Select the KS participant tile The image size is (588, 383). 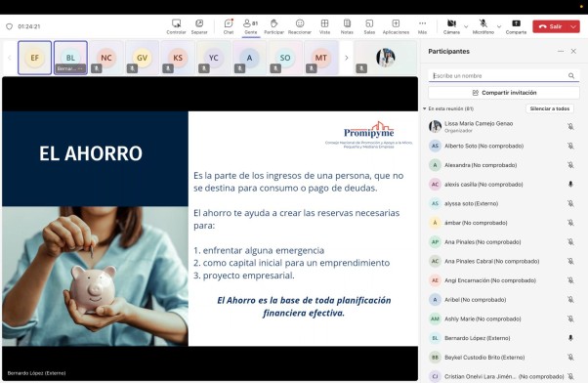pyautogui.click(x=178, y=58)
